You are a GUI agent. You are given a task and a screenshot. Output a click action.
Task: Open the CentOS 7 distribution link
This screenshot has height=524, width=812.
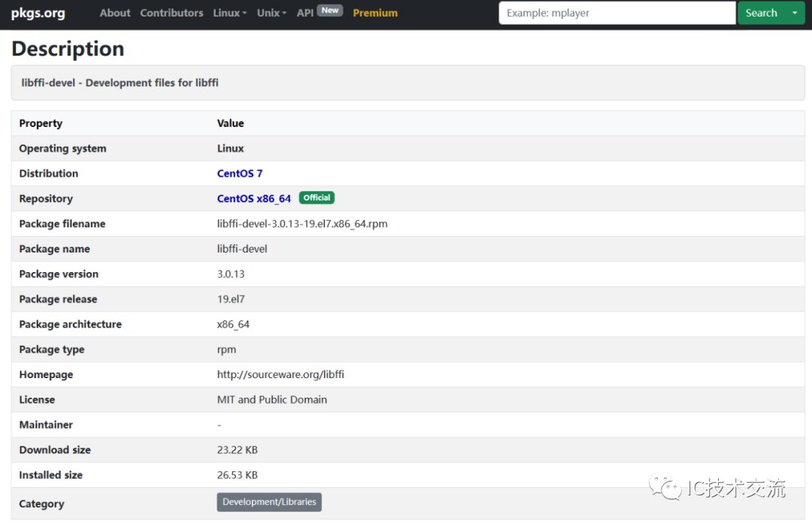[240, 174]
